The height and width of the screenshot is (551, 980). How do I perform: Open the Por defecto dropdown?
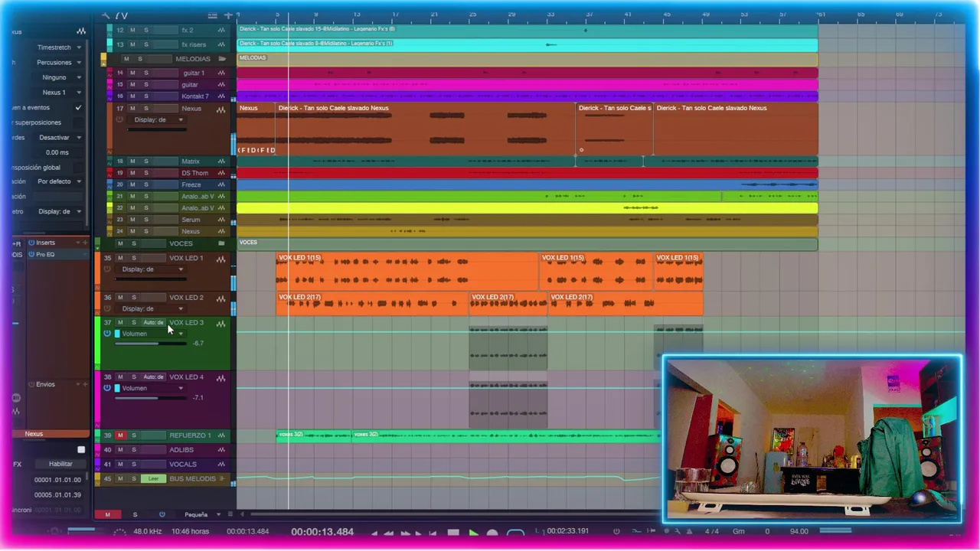[59, 182]
